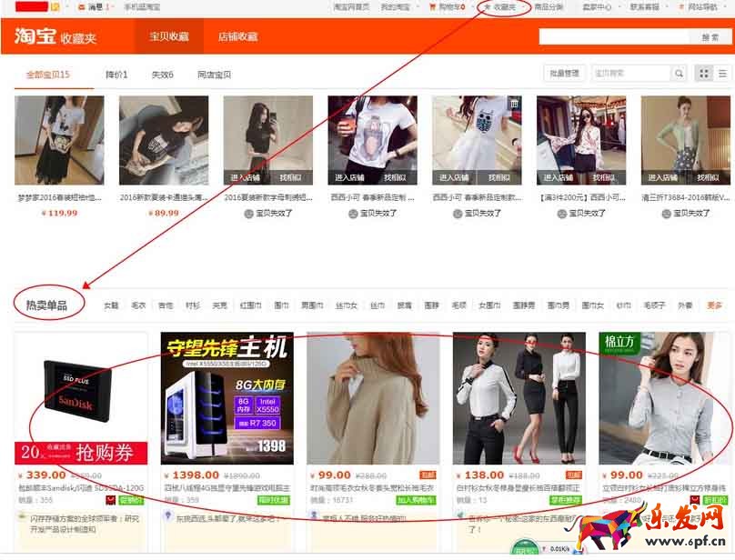This screenshot has width=735, height=560.
Task: Switch to the grid view layout
Action: (x=703, y=74)
